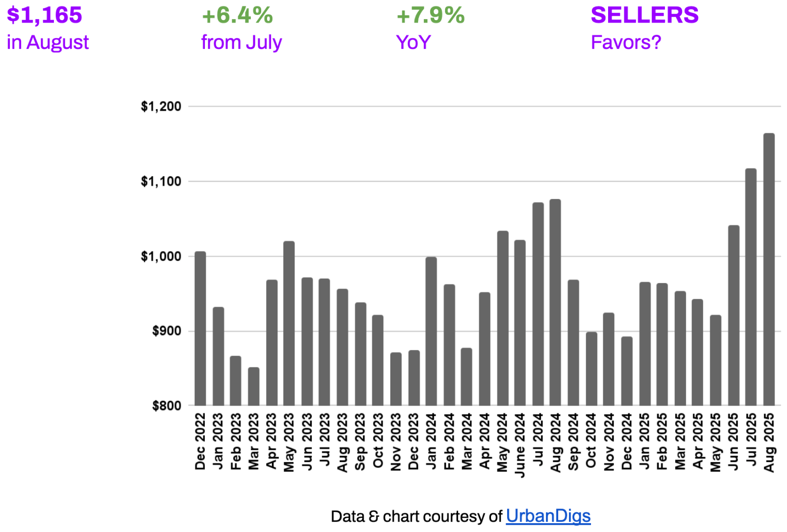Image resolution: width=787 pixels, height=532 pixels.
Task: Click the $1,200 axis label
Action: 161,106
